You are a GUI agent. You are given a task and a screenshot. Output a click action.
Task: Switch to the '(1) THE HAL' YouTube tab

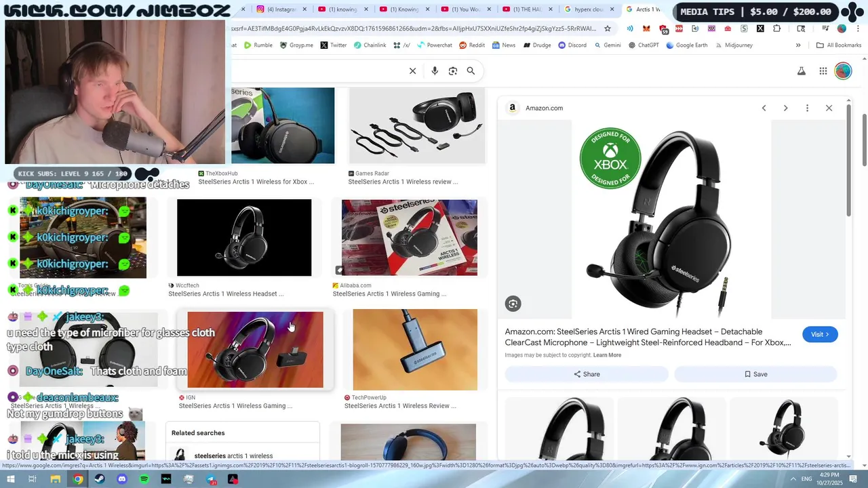point(526,9)
